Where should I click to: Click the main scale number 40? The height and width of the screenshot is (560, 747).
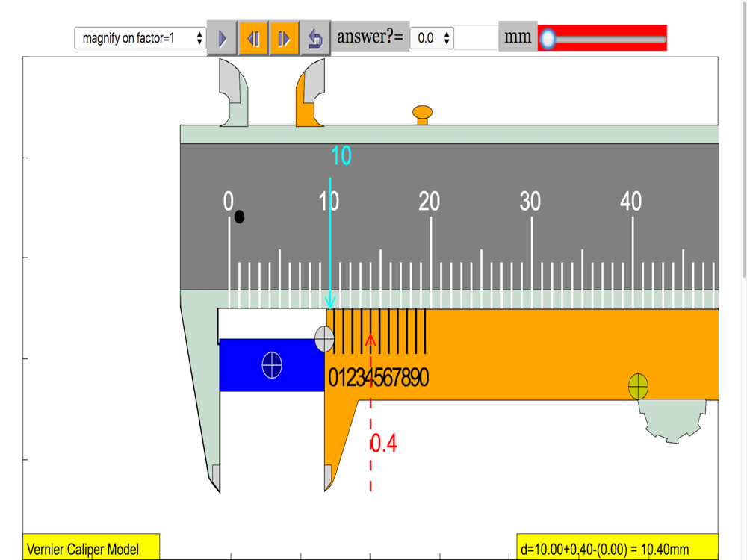[x=630, y=202]
